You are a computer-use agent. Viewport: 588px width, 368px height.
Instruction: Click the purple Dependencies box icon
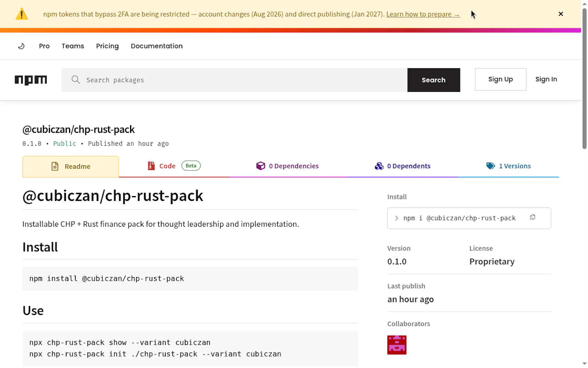[261, 166]
